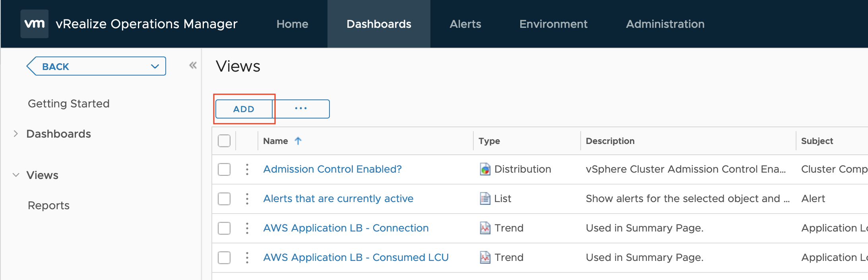
Task: Expand the Dashboards tree node chevron
Action: coord(15,134)
